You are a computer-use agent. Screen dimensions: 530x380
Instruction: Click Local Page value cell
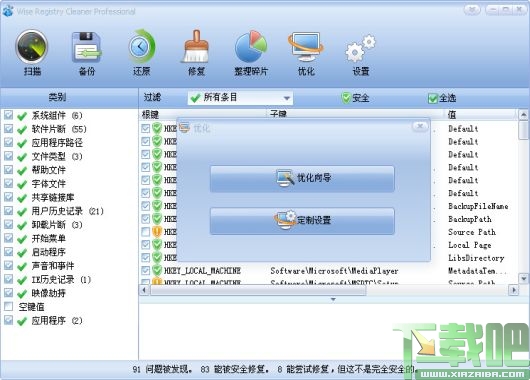pos(470,245)
